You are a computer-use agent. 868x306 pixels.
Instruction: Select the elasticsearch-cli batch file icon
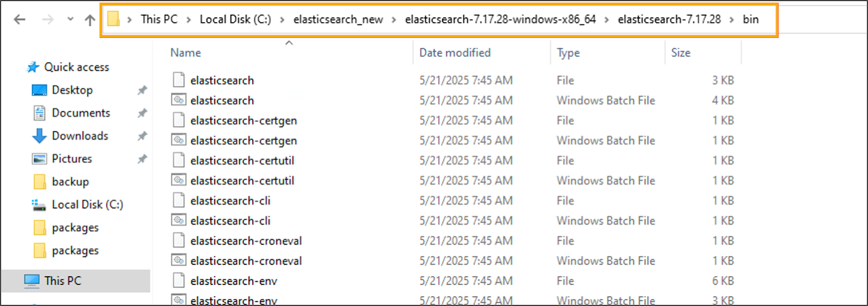point(178,221)
